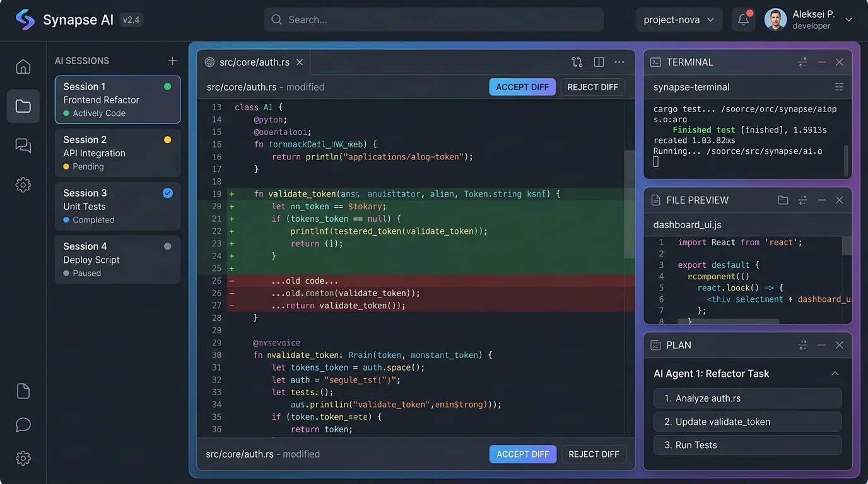The image size is (868, 484).
Task: Toggle split view icon next to auth.rs tab
Action: 598,62
